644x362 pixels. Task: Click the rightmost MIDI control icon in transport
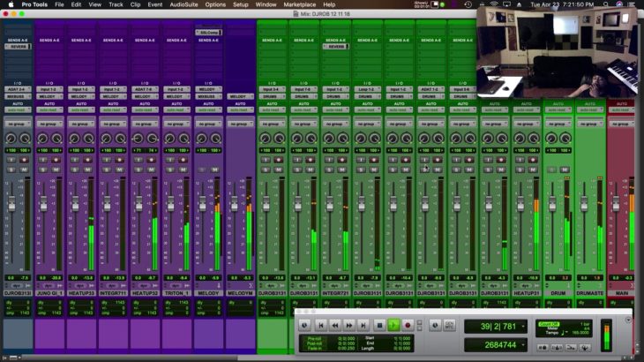(x=585, y=348)
